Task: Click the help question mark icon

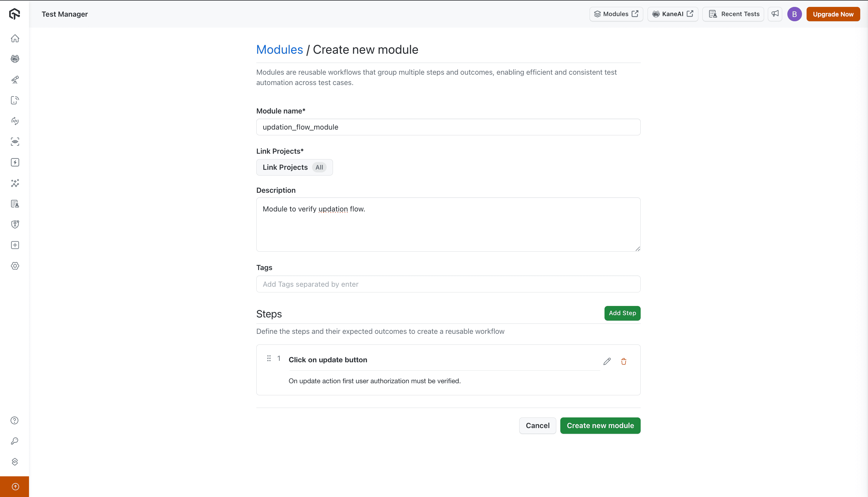Action: pyautogui.click(x=14, y=421)
